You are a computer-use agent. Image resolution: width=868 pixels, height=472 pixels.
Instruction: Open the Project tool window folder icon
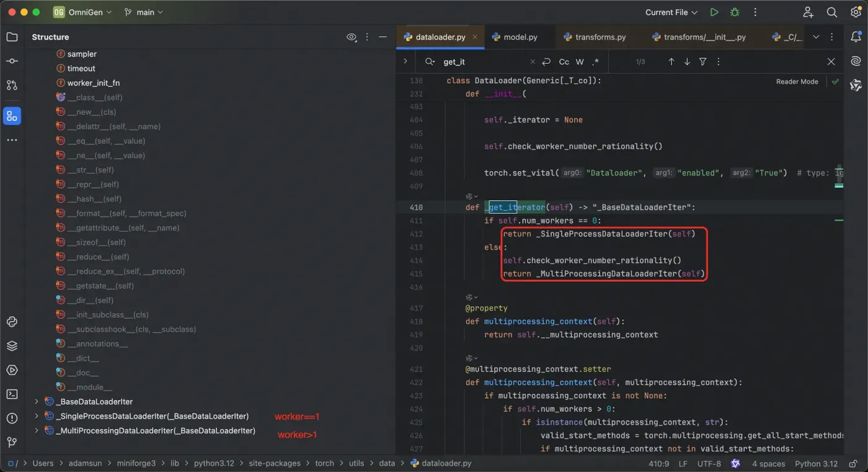[12, 37]
